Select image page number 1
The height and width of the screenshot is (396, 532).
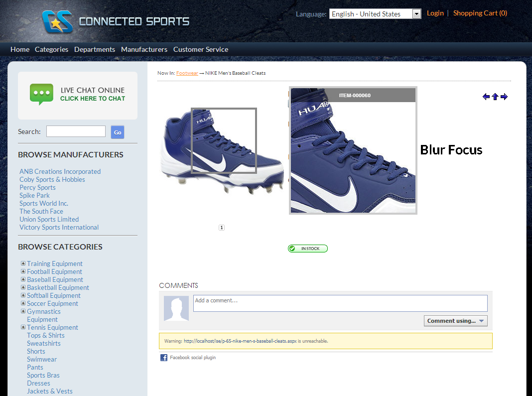point(222,227)
